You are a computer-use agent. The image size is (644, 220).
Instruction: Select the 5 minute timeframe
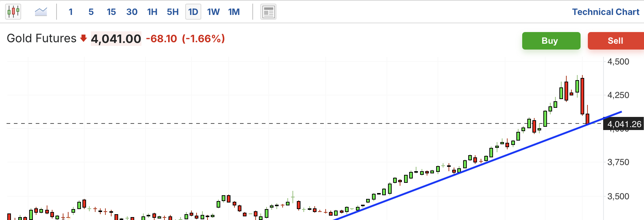[91, 12]
